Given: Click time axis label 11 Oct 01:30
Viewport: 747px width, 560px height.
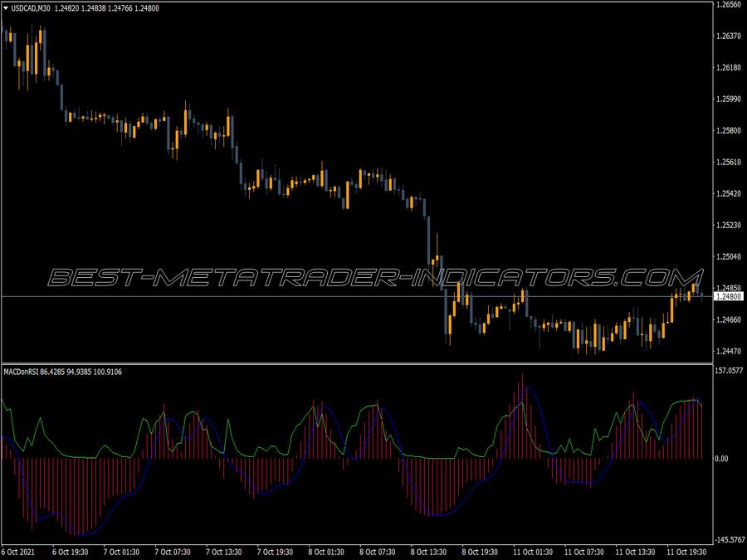Looking at the screenshot, I should (533, 553).
